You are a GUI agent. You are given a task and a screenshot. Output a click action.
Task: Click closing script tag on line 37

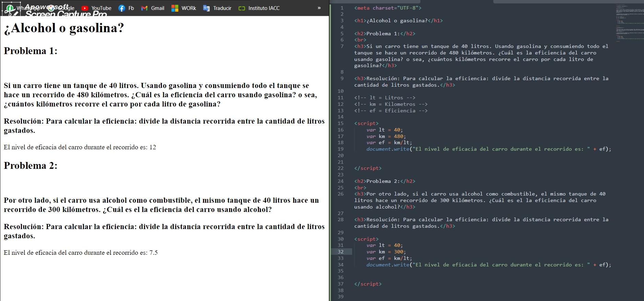(x=368, y=284)
